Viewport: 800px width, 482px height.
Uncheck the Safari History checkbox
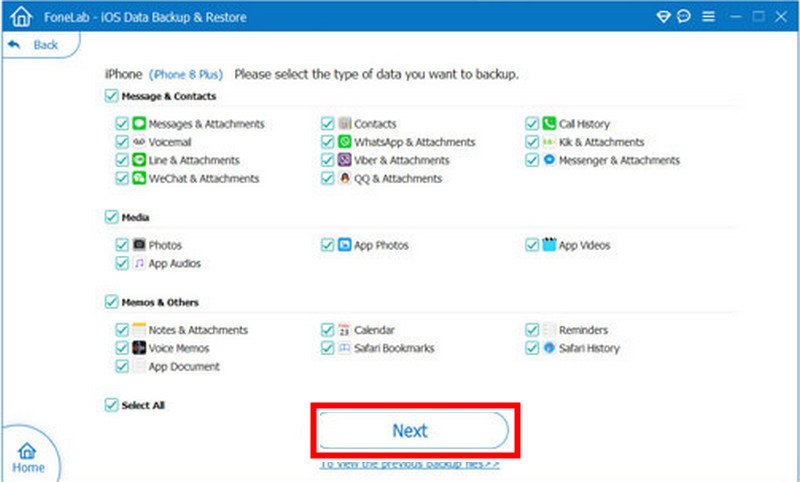pos(532,348)
